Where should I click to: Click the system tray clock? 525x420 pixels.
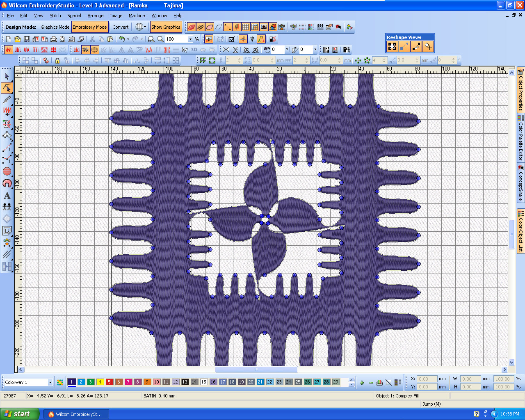(510, 414)
